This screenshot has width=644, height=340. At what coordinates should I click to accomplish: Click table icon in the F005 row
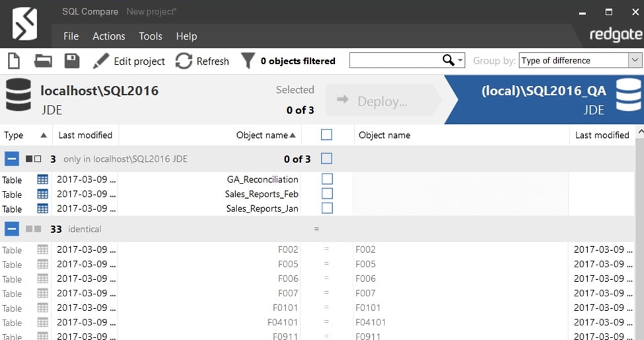[42, 264]
